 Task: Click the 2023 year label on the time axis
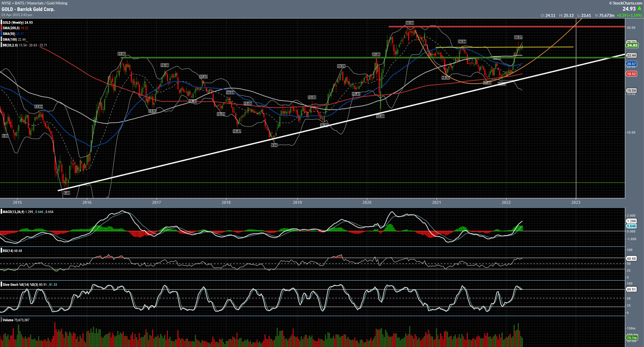click(x=576, y=203)
